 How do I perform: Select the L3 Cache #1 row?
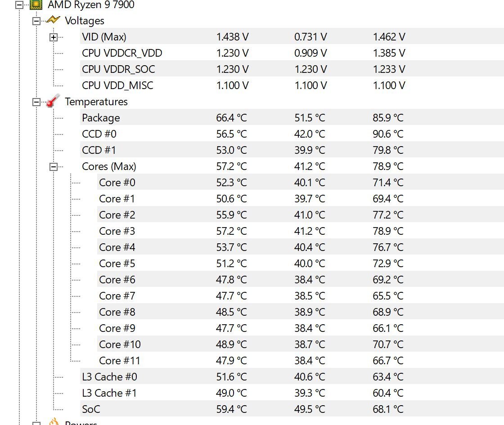(292, 393)
